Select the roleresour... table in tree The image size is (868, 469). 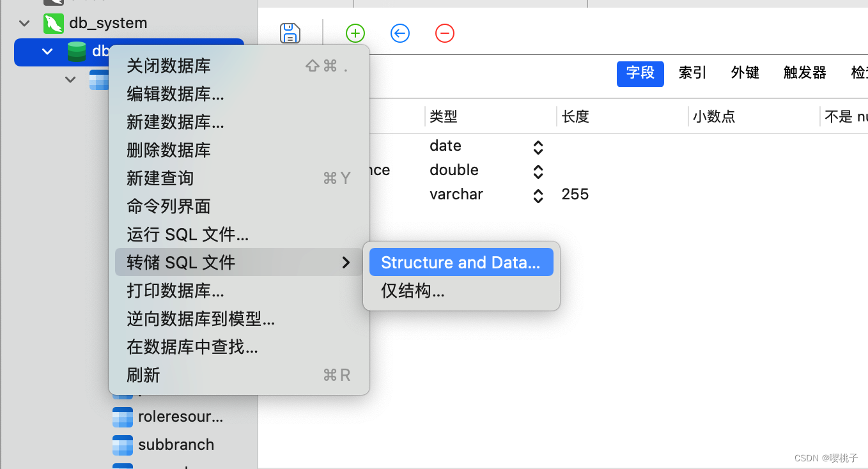pyautogui.click(x=181, y=417)
